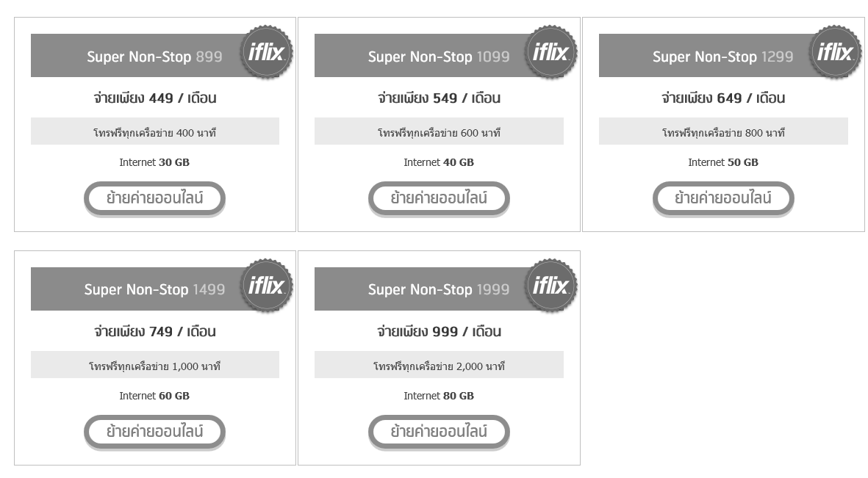Click the 2,000 นาที free calls row
Viewport: 868px width, 478px height.
(x=439, y=366)
